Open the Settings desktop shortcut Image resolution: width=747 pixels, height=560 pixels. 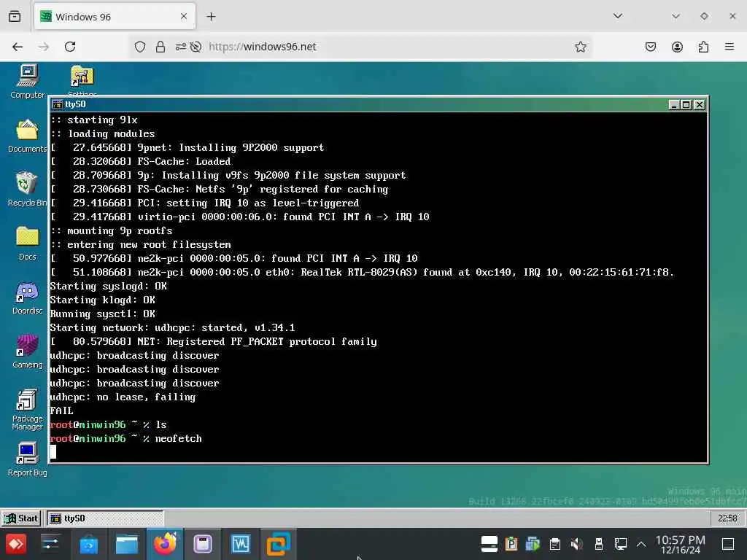point(82,80)
